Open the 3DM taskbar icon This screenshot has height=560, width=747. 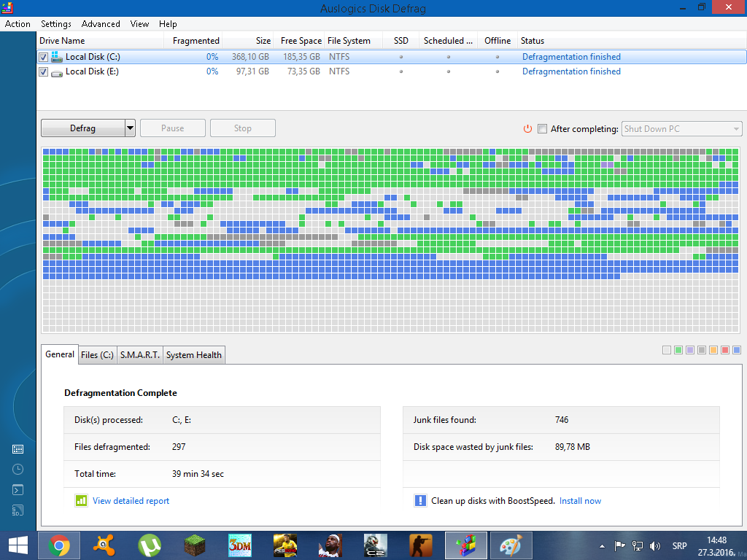coord(239,545)
